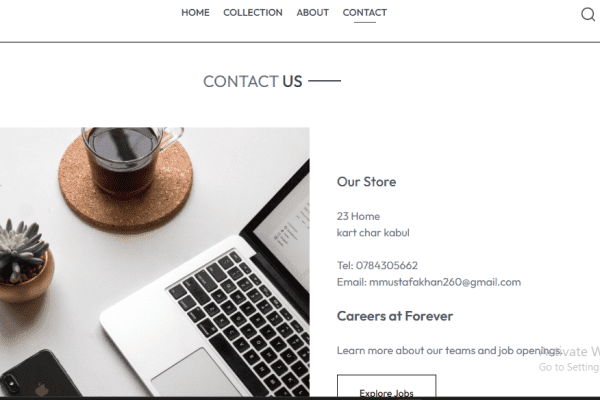Open the COLLECTION nav link
Image resolution: width=600 pixels, height=400 pixels.
(x=253, y=13)
